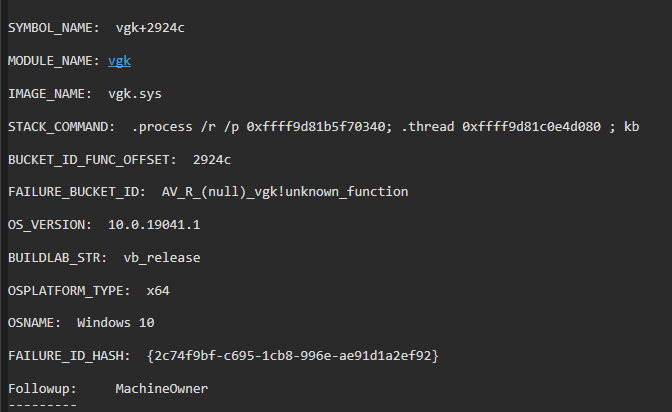
Task: Click the AV_R_(null)_vgk!unknown_function bucket text
Action: [x=285, y=192]
